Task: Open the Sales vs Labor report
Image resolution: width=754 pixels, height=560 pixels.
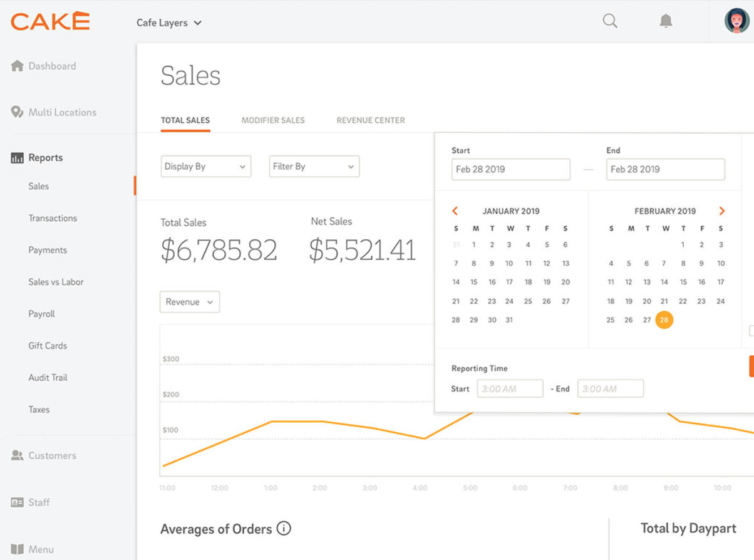Action: (x=56, y=282)
